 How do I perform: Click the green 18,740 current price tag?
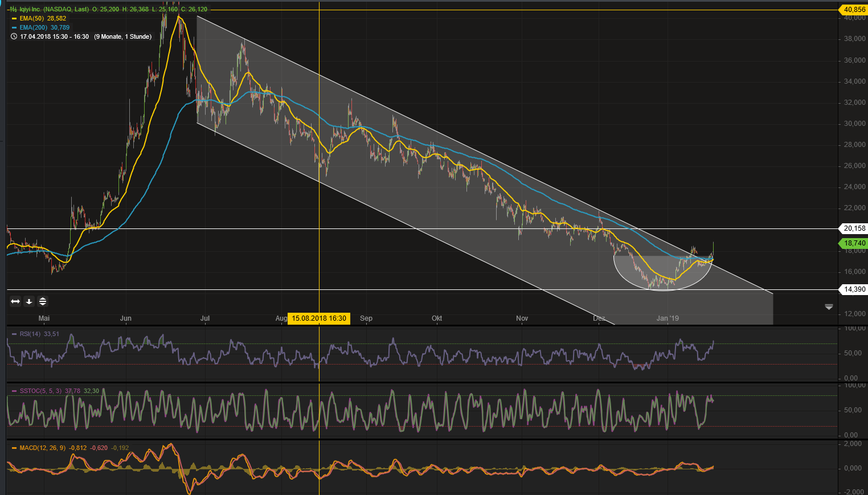click(x=854, y=243)
